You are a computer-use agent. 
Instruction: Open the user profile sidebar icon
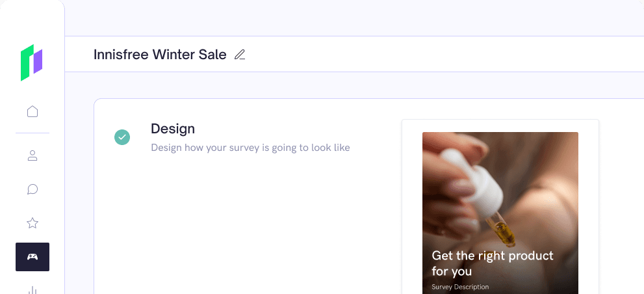pos(32,155)
